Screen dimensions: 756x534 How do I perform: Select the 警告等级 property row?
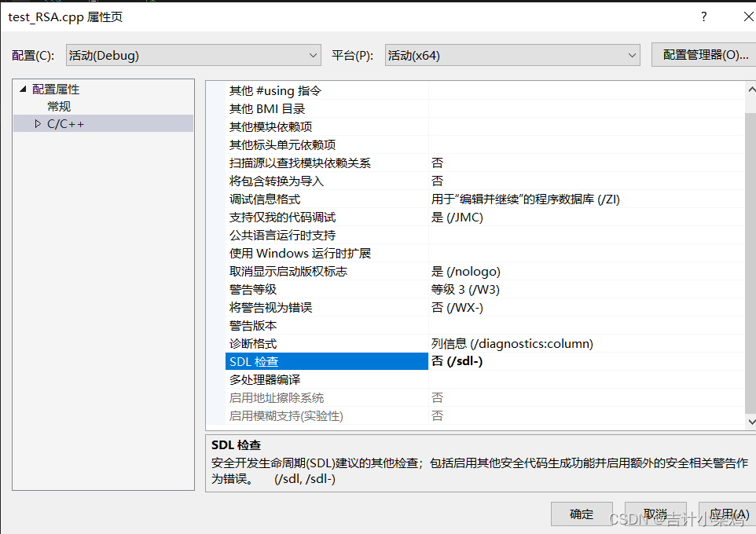[x=314, y=289]
